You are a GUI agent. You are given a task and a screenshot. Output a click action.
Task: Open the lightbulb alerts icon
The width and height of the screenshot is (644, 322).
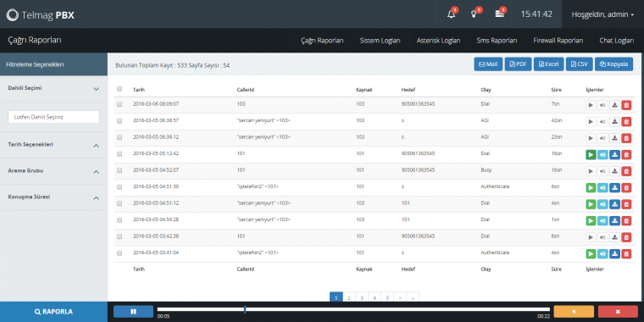point(474,14)
